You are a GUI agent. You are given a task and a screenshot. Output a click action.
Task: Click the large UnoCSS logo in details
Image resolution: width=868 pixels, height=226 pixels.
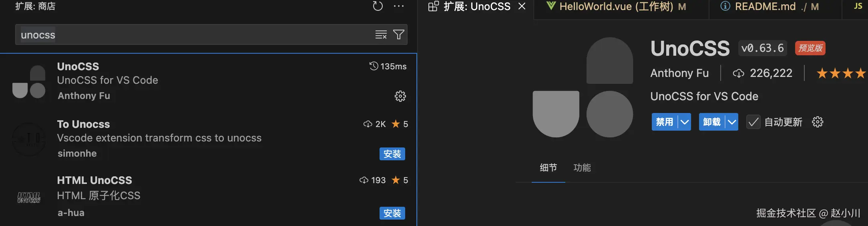583,87
